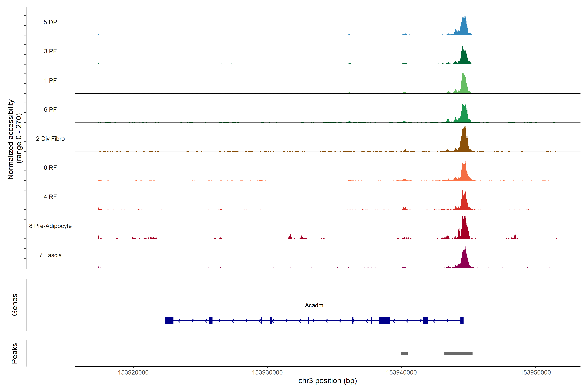
Task: Select the 8 Pre-Adipocyte label
Action: pyautogui.click(x=50, y=226)
